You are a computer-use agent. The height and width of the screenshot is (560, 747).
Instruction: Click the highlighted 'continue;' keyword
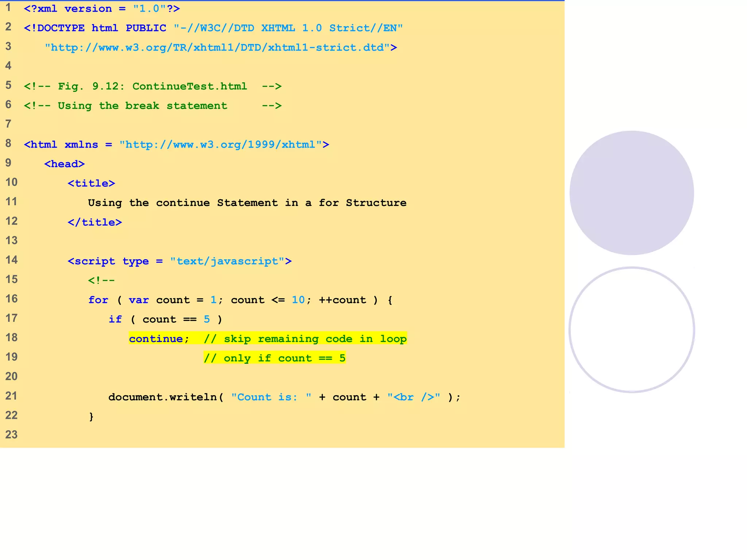tap(159, 339)
